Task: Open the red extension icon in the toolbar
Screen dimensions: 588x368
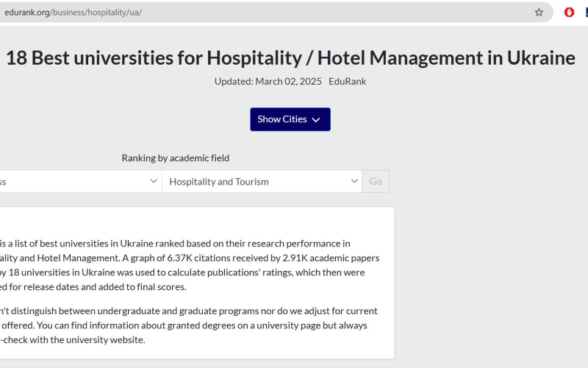Action: 569,13
